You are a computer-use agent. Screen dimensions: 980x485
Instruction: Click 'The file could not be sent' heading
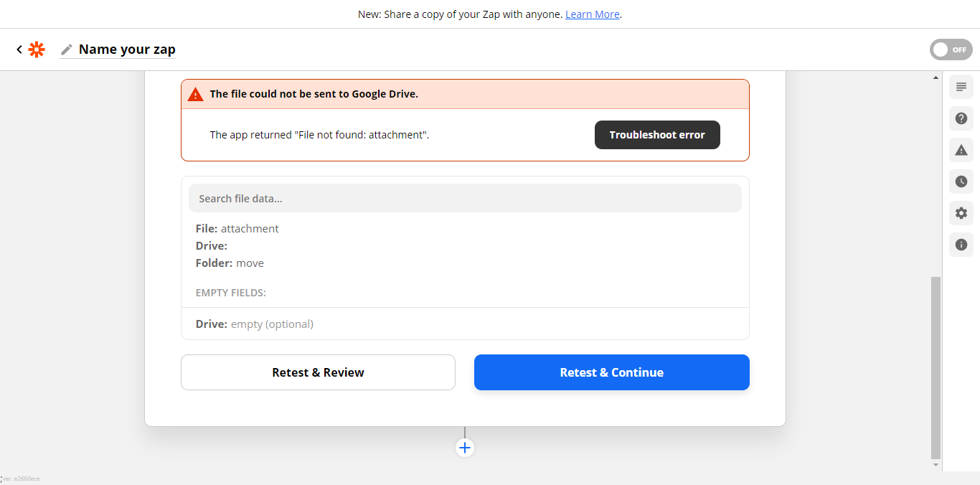point(314,94)
